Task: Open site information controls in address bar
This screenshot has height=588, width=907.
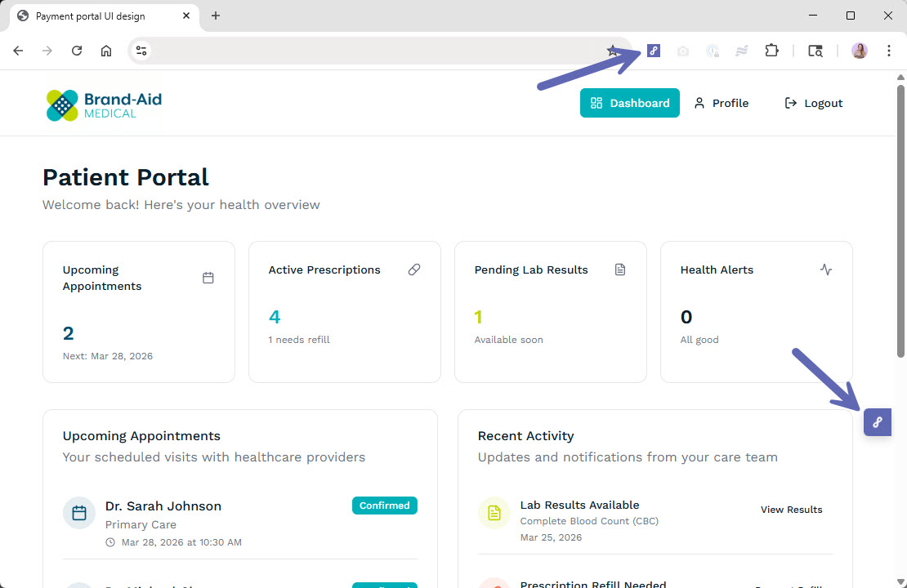Action: (141, 51)
